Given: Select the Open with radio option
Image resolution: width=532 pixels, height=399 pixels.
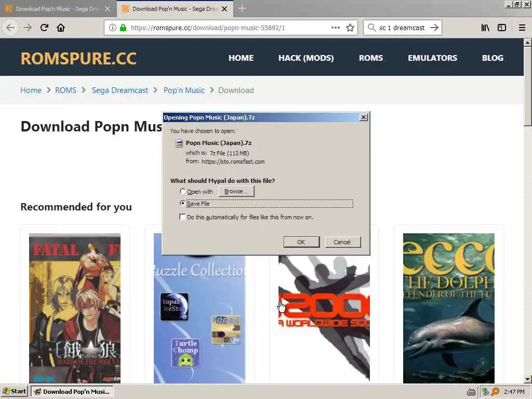Looking at the screenshot, I should (x=182, y=191).
